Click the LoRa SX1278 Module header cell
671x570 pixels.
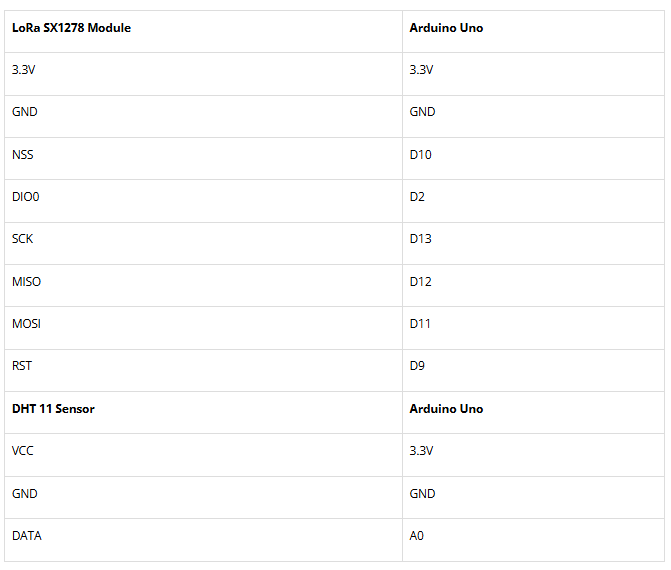[x=71, y=28]
